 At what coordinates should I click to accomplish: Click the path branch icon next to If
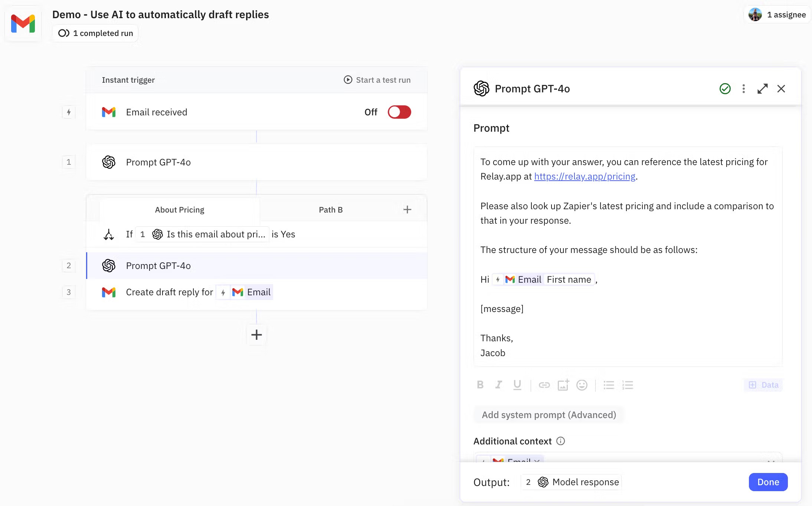(x=109, y=234)
